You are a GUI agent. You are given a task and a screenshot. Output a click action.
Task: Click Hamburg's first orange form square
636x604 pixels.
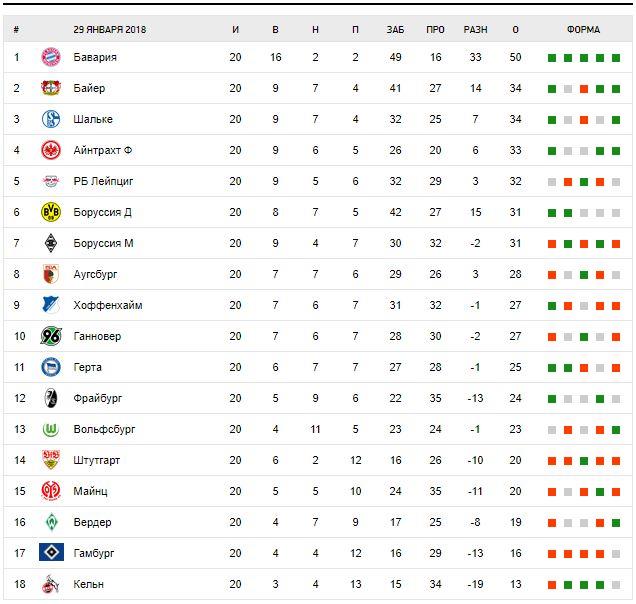pos(552,554)
